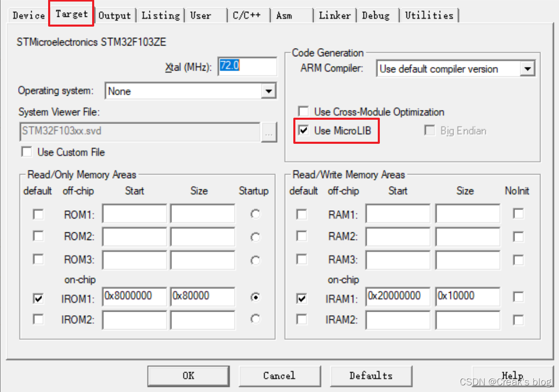Toggle the IRAM1 default checkbox
Image resolution: width=559 pixels, height=392 pixels.
pos(302,298)
